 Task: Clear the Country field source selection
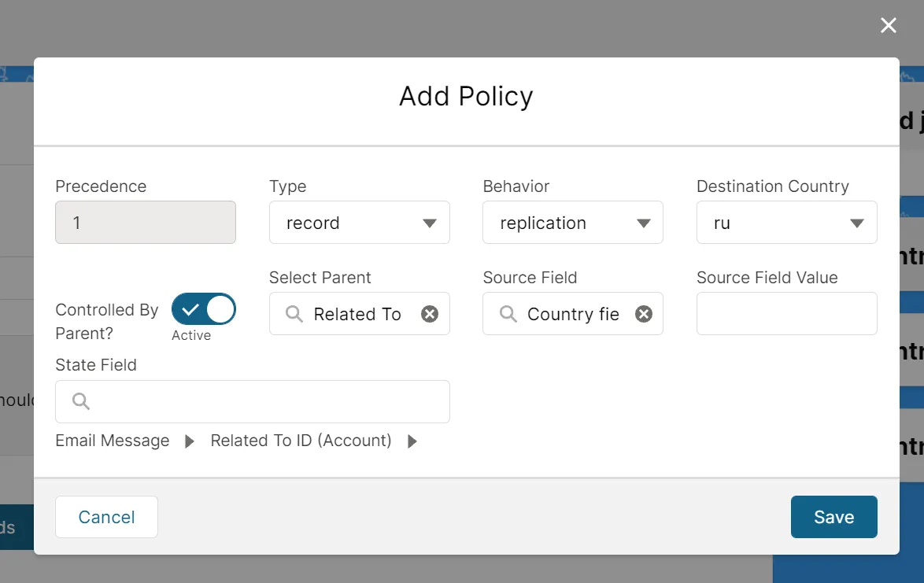643,313
